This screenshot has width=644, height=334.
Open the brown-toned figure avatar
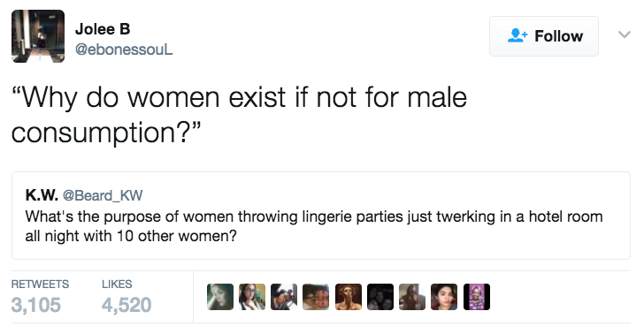point(349,297)
